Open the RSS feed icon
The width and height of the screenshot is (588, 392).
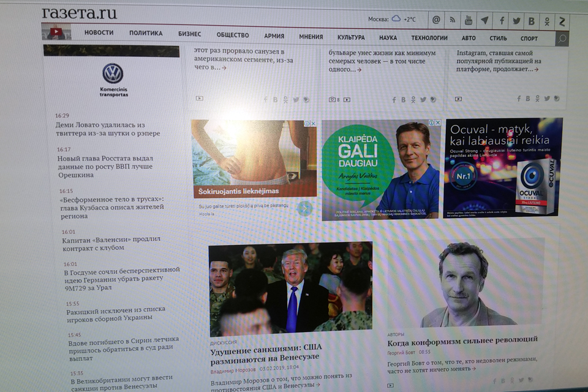click(x=453, y=20)
